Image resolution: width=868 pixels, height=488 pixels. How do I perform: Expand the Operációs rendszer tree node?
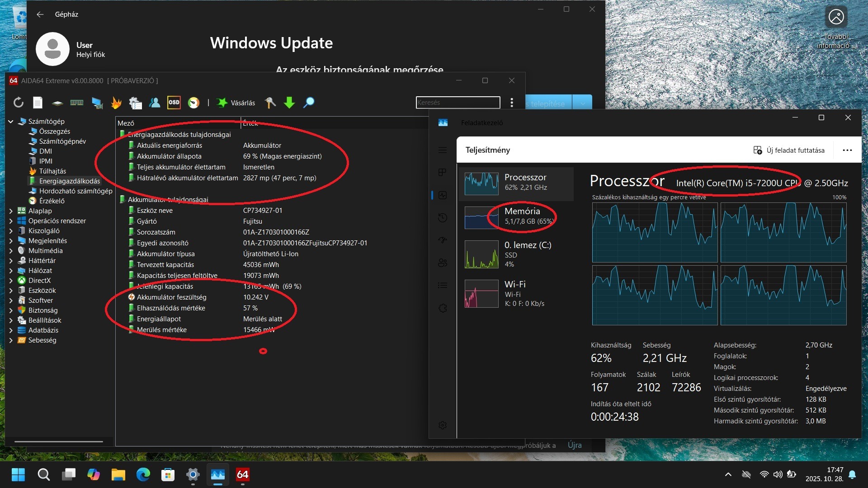pyautogui.click(x=11, y=221)
